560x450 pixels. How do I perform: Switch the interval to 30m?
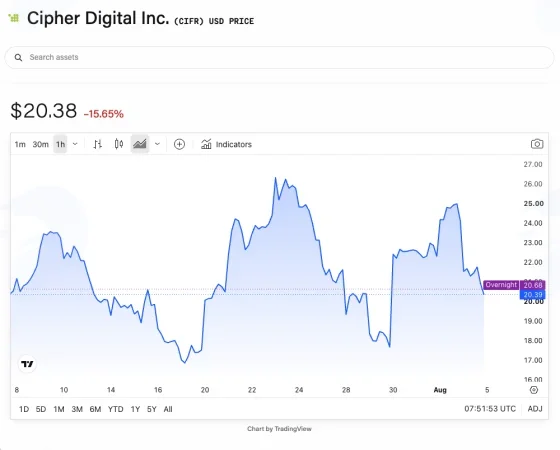[x=40, y=144]
